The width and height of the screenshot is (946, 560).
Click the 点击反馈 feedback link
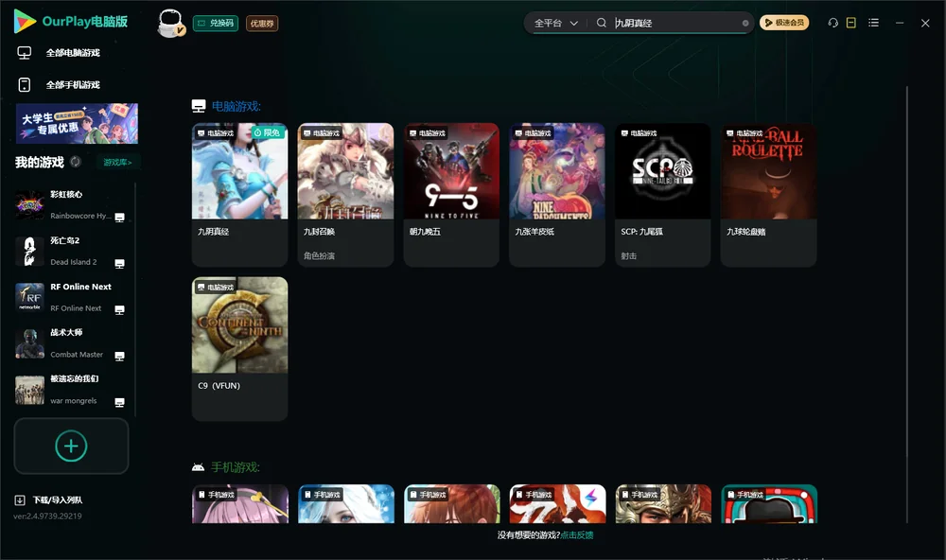click(x=577, y=534)
